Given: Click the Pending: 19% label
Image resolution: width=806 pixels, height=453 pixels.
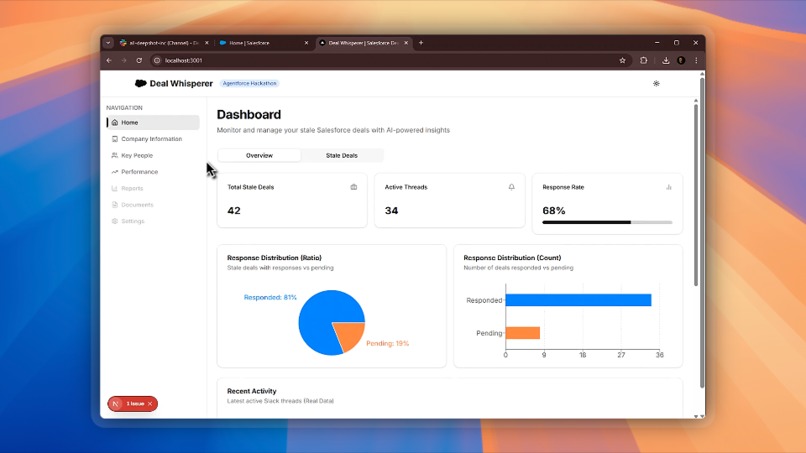Looking at the screenshot, I should pyautogui.click(x=388, y=343).
